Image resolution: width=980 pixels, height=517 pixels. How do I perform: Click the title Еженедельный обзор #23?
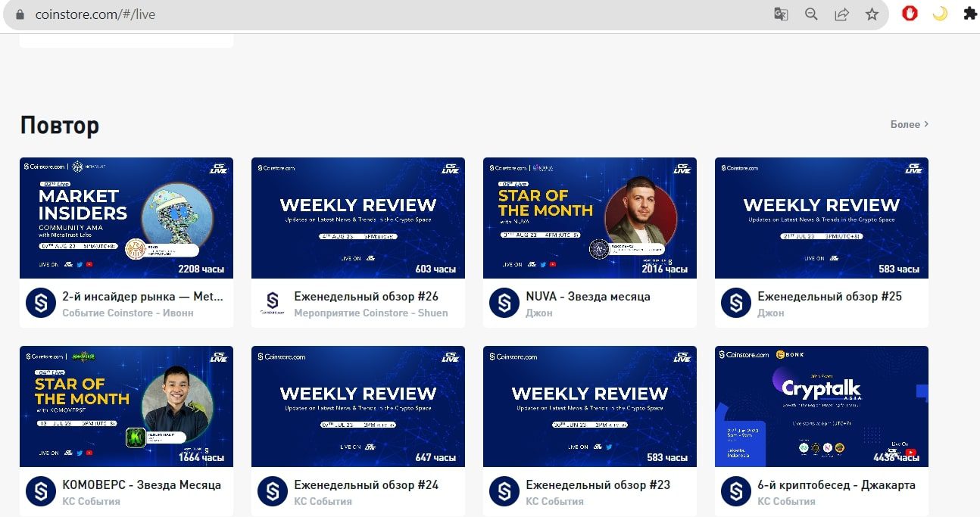pos(598,484)
